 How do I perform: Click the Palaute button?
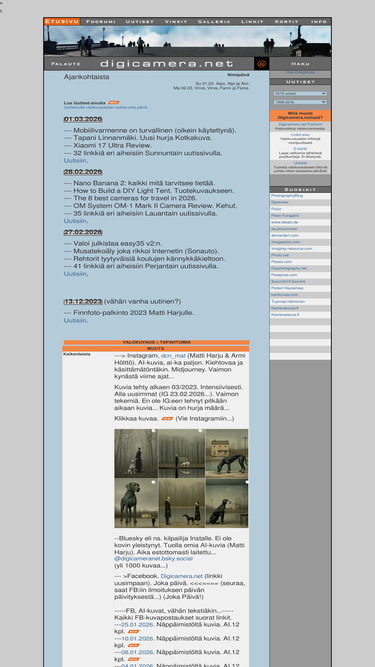pyautogui.click(x=65, y=64)
